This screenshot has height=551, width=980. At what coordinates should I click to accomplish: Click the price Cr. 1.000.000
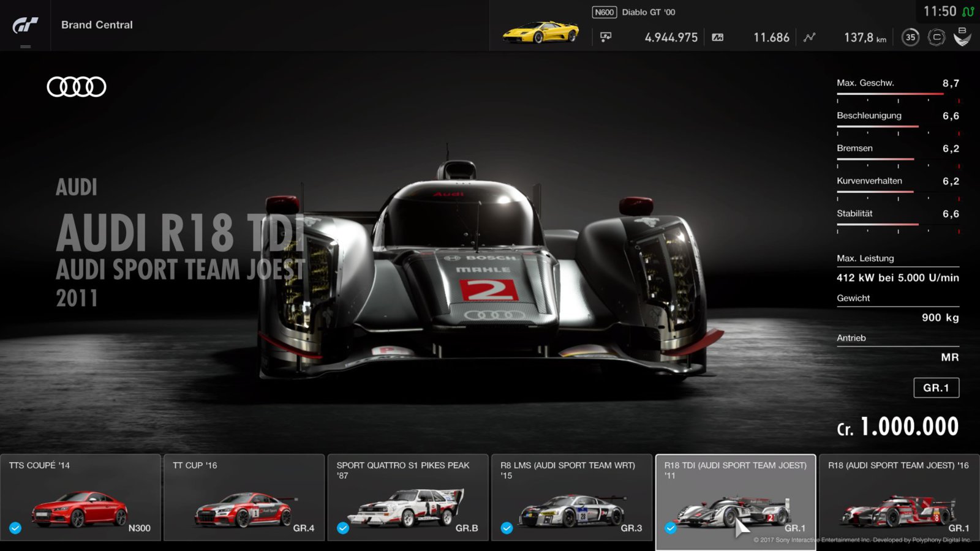[x=897, y=427]
